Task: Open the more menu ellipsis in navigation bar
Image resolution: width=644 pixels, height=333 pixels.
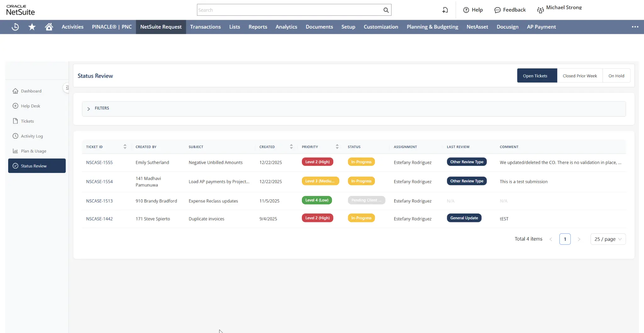Action: click(x=635, y=27)
